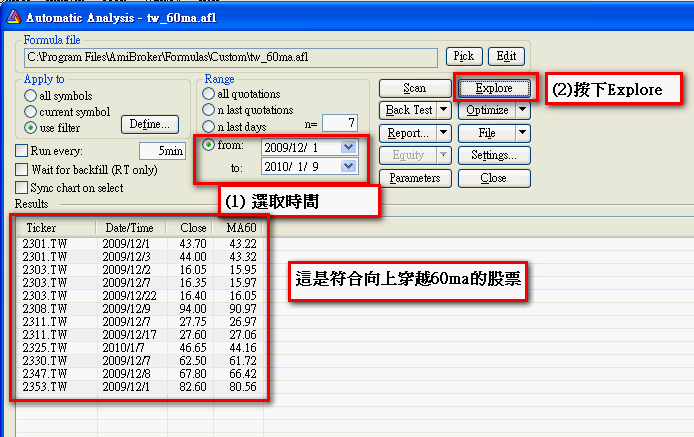The width and height of the screenshot is (694, 437).
Task: Select the 'current symbol' radio button
Action: click(31, 112)
